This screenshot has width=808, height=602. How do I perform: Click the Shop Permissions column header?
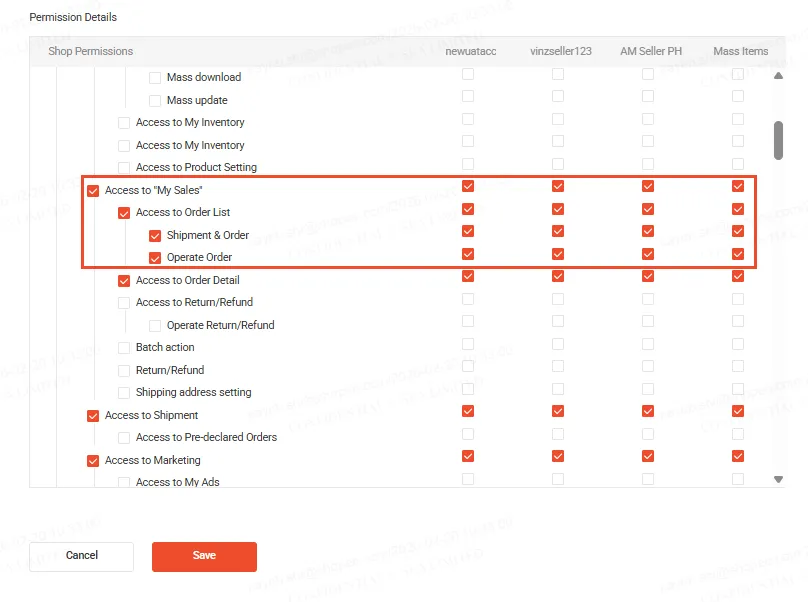pos(90,51)
